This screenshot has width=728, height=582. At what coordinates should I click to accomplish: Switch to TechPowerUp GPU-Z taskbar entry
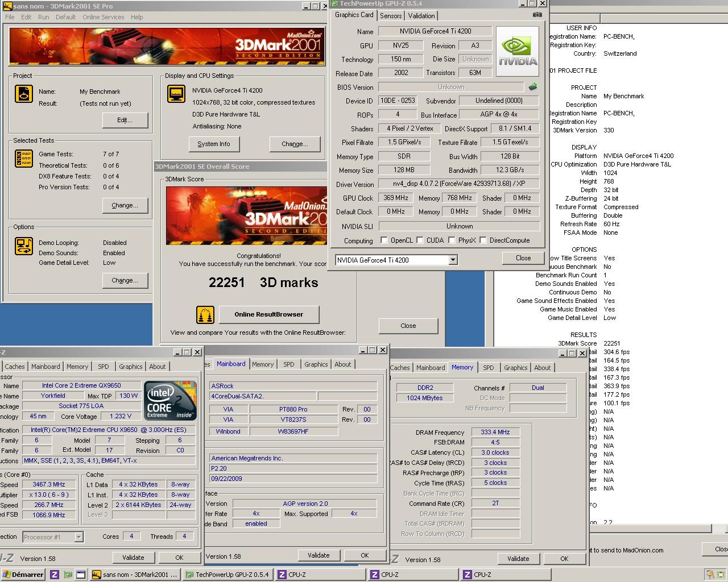point(228,575)
